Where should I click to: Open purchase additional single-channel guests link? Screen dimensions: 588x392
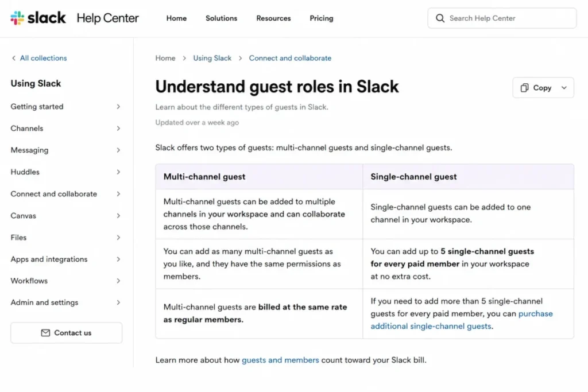point(462,320)
